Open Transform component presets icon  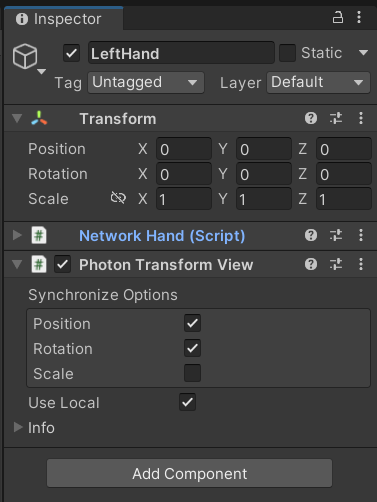pyautogui.click(x=336, y=118)
